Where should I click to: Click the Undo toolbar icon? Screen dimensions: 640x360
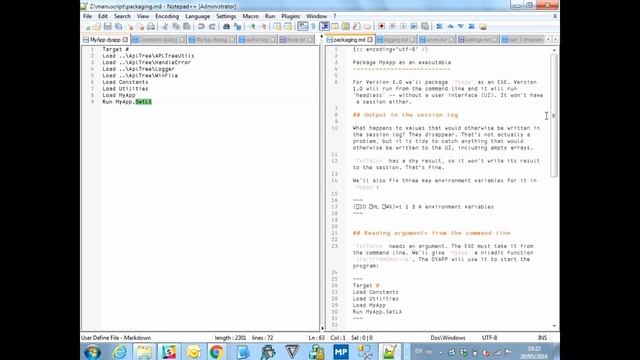pos(201,27)
